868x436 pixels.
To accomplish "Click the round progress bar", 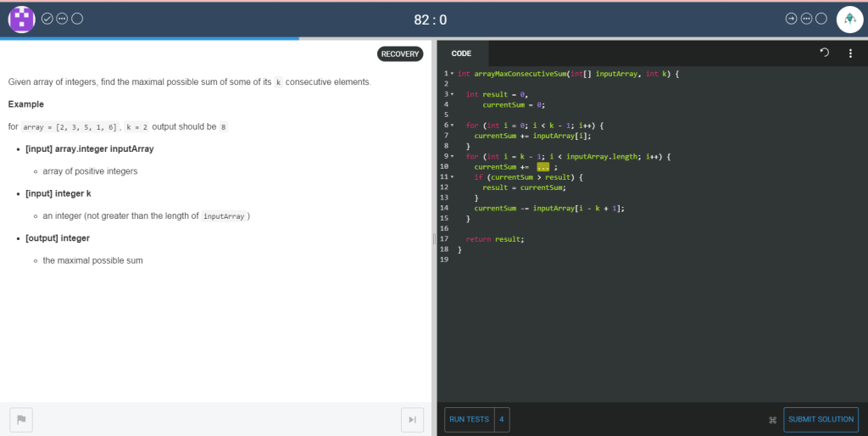I will [434, 39].
